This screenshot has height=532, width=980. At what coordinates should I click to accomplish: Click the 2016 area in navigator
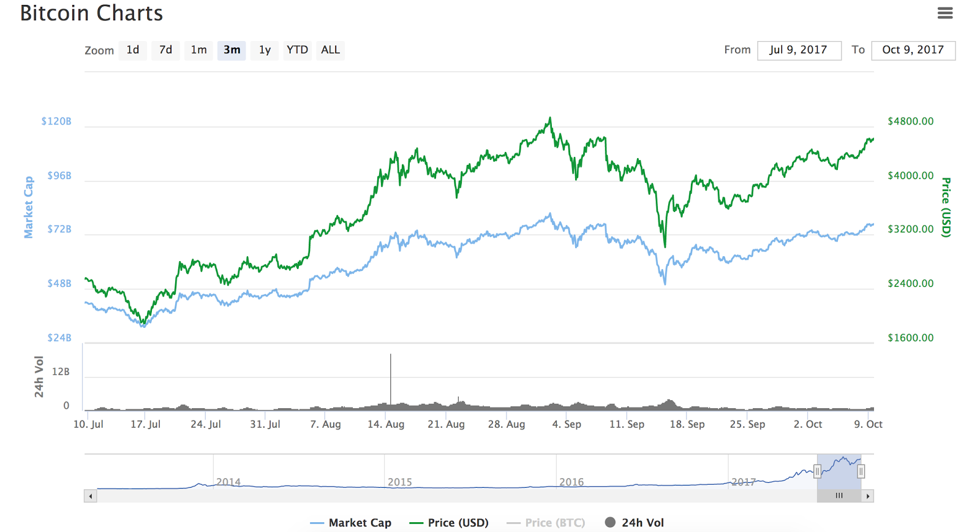tap(571, 482)
